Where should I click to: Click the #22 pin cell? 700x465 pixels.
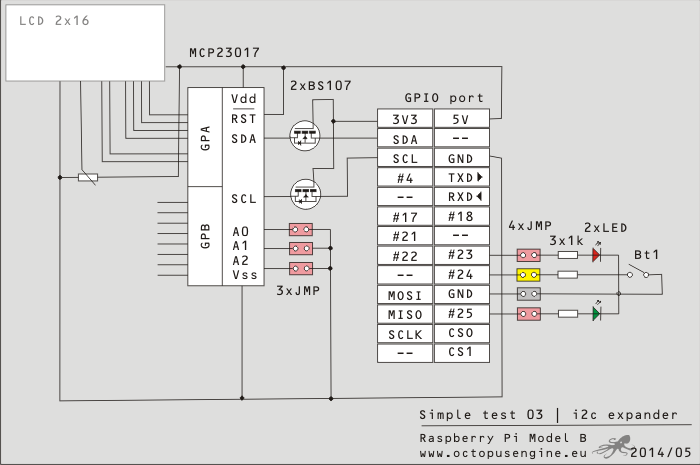405,256
